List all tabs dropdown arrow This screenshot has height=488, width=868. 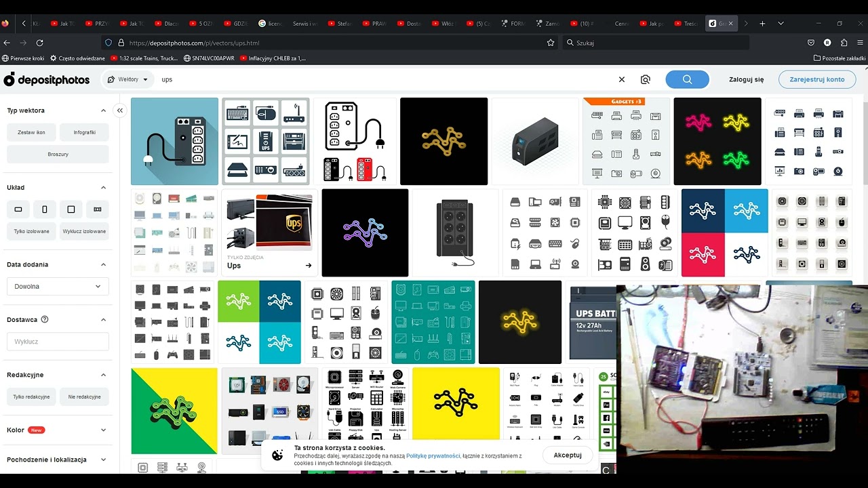[x=781, y=23]
